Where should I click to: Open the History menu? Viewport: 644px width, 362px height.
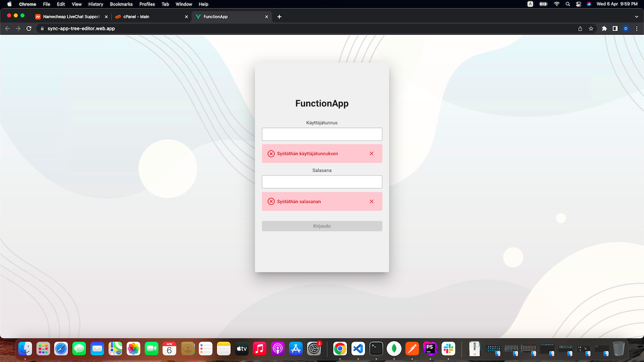tap(96, 4)
